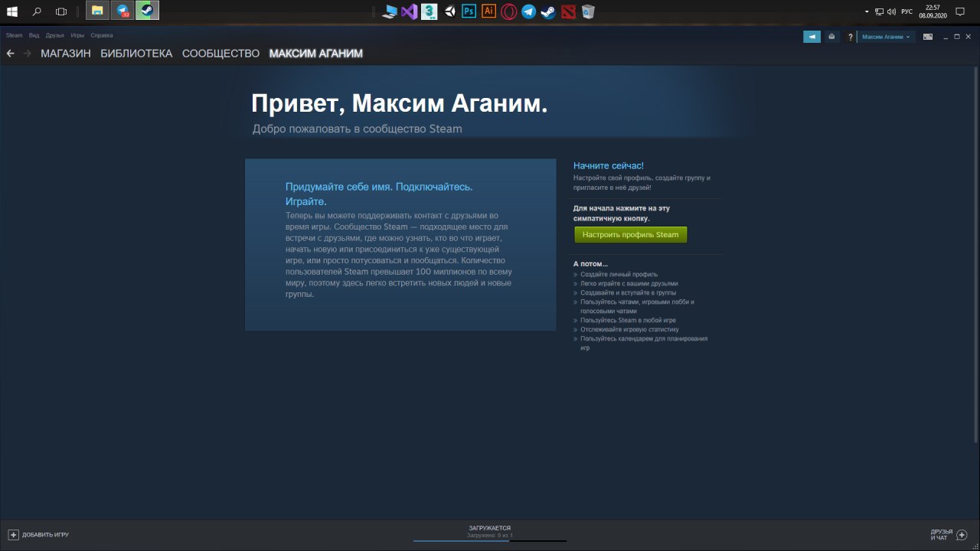Open the network status tray icon
The width and height of the screenshot is (980, 551).
point(880,11)
